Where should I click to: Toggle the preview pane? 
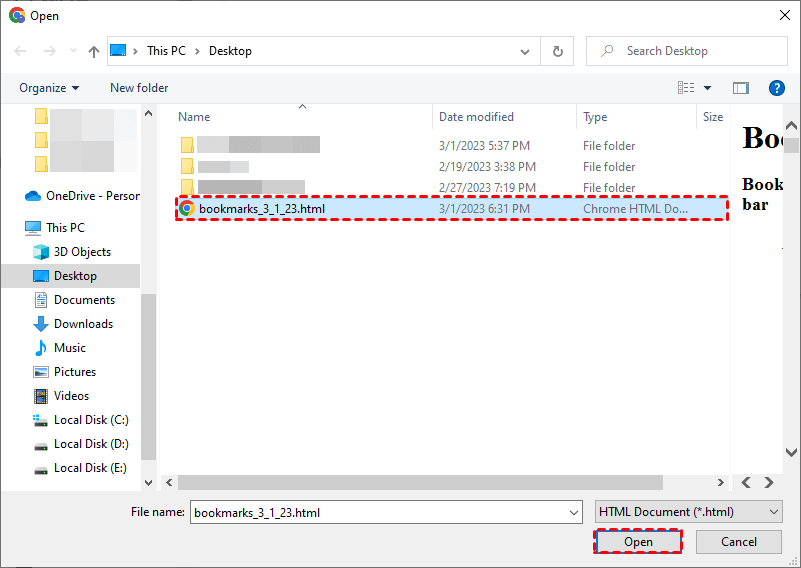(741, 88)
